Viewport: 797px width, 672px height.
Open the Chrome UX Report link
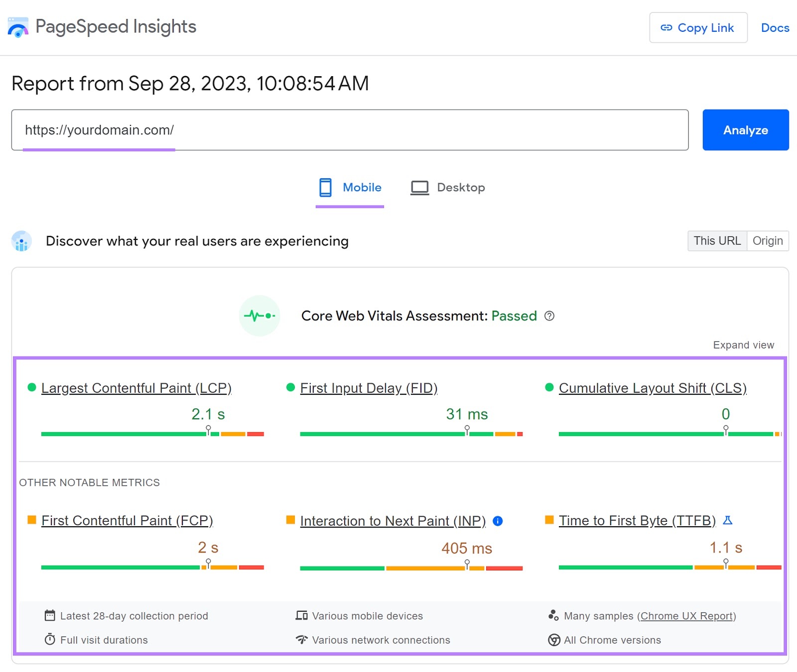click(x=687, y=616)
